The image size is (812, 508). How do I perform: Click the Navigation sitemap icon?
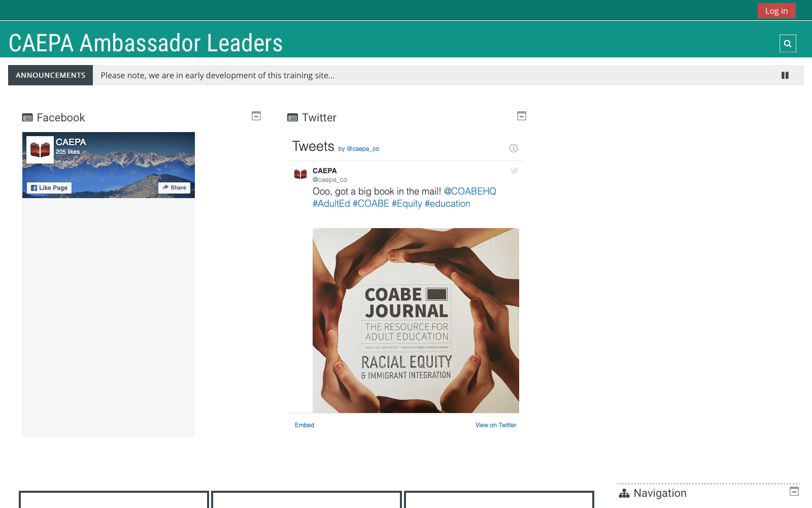click(x=624, y=493)
